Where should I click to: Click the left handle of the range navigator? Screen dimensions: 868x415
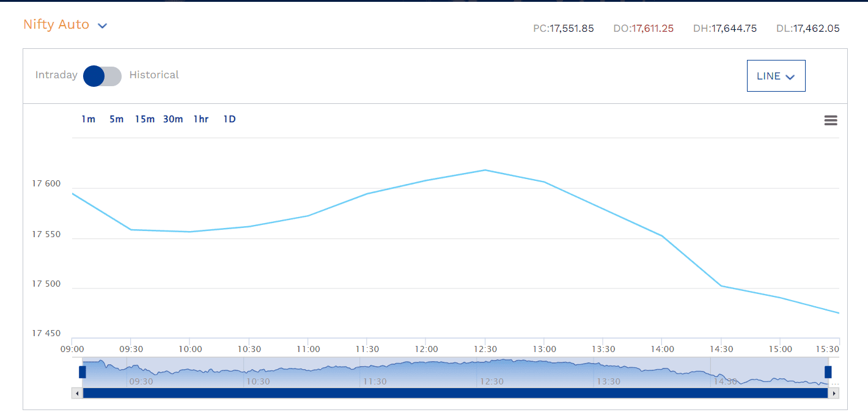pyautogui.click(x=83, y=372)
